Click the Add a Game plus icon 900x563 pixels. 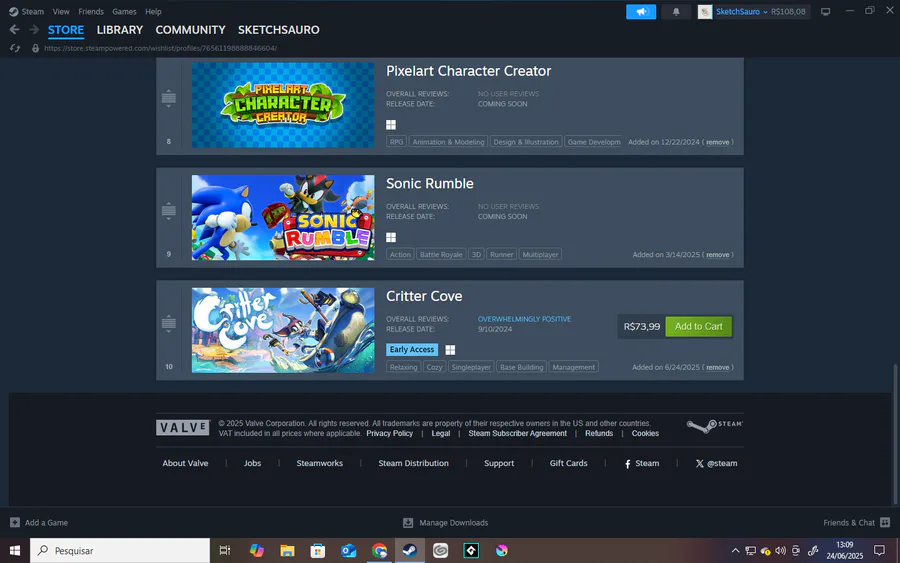15,522
